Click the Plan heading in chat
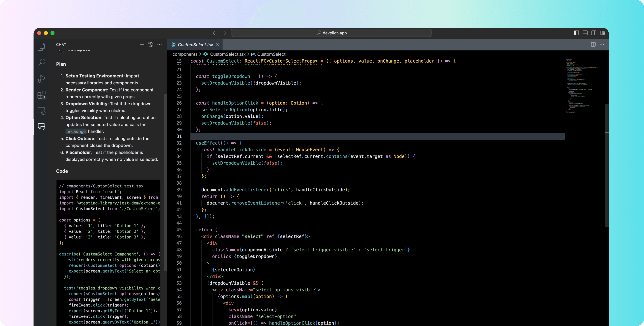Viewport: 644px width, 326px height. pyautogui.click(x=61, y=64)
